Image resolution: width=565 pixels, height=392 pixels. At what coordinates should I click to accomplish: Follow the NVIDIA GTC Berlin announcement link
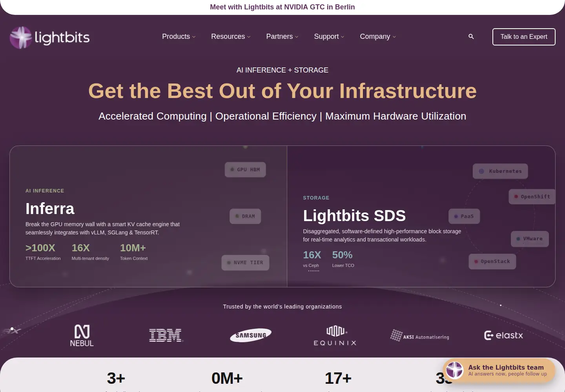[282, 7]
